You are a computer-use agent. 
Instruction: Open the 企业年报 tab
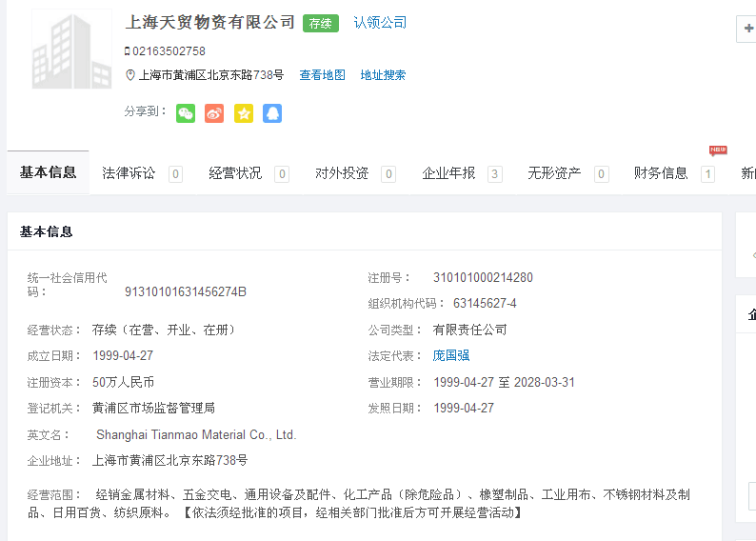pyautogui.click(x=448, y=173)
